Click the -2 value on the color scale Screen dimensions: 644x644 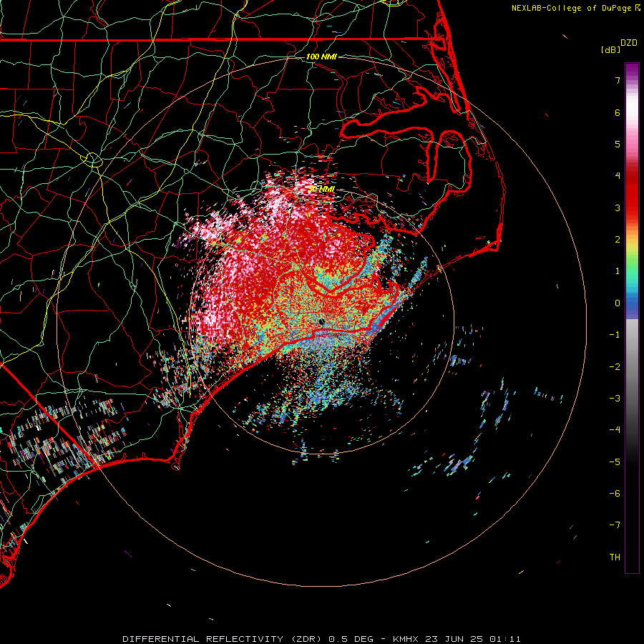point(615,367)
